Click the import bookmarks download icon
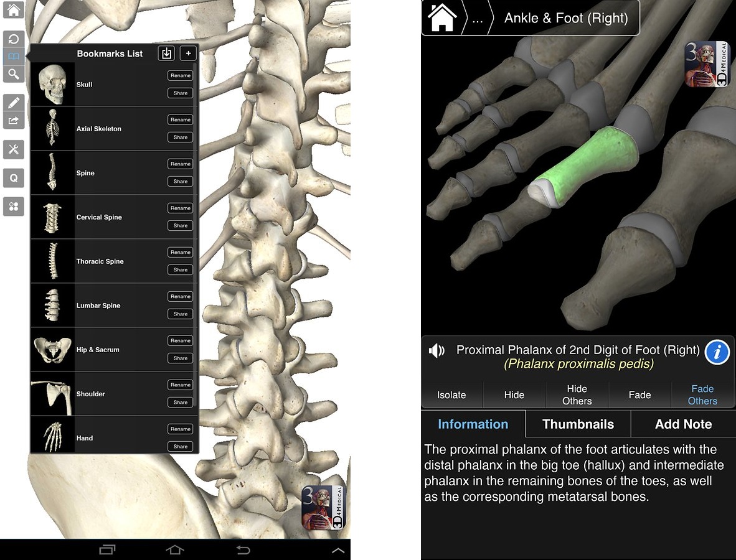The height and width of the screenshot is (560, 736). (167, 53)
